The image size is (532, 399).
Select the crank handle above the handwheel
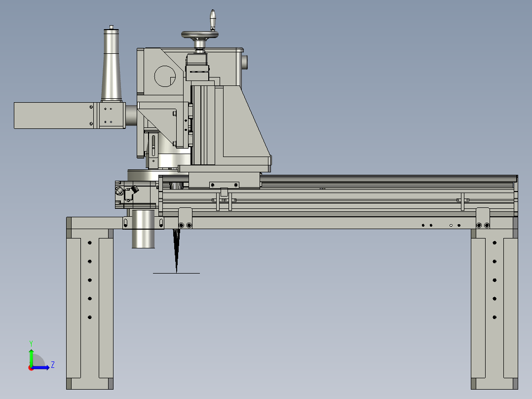(213, 20)
